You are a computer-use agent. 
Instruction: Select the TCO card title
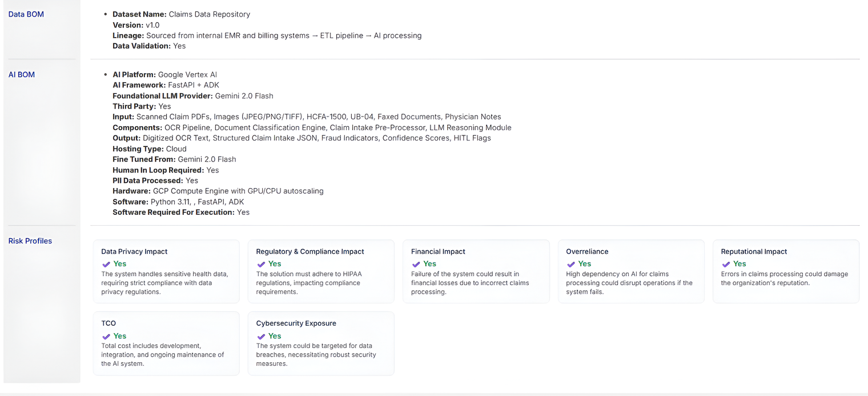[108, 323]
